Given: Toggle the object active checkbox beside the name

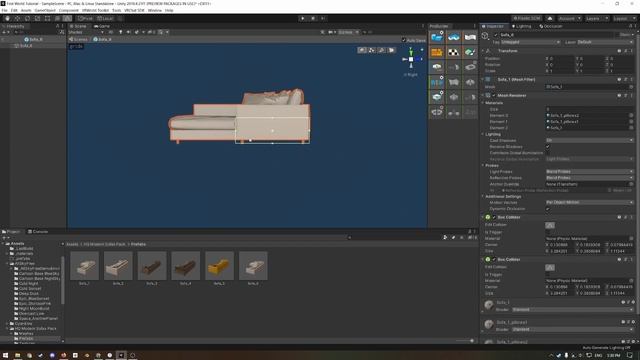Looking at the screenshot, I should pyautogui.click(x=496, y=35).
